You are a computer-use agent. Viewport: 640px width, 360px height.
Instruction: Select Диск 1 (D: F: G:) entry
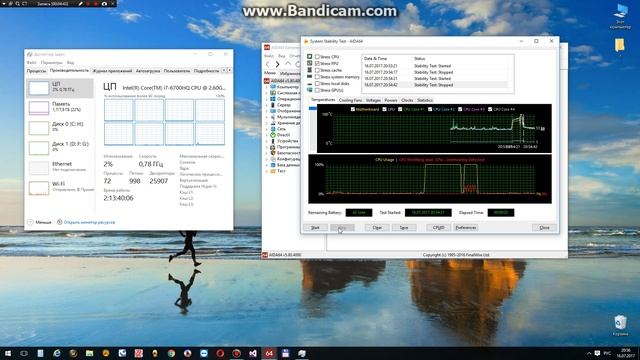[60, 148]
